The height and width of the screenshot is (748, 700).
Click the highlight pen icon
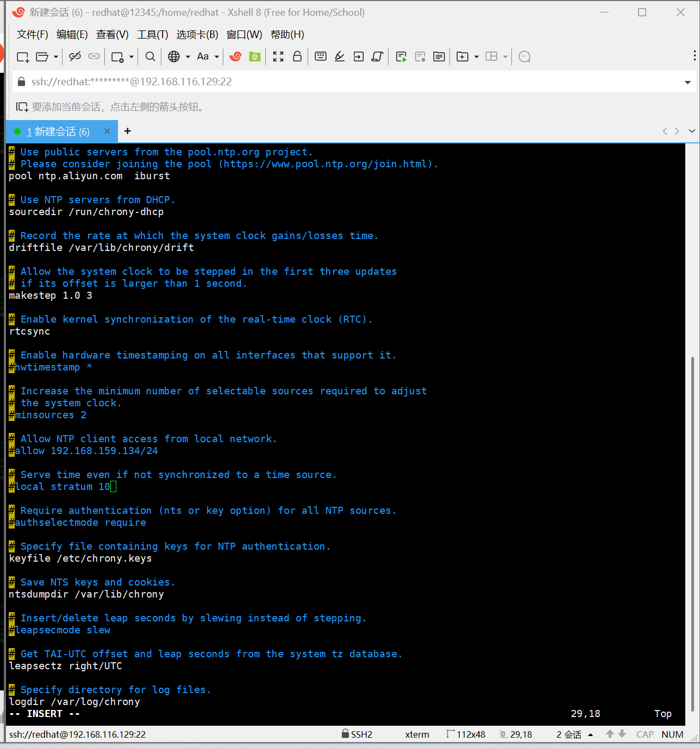point(340,56)
